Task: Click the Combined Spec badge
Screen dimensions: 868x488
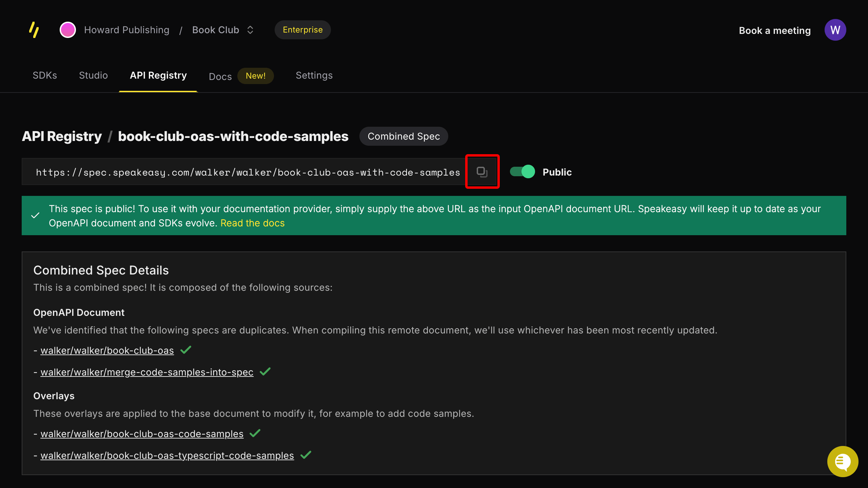Action: point(403,136)
